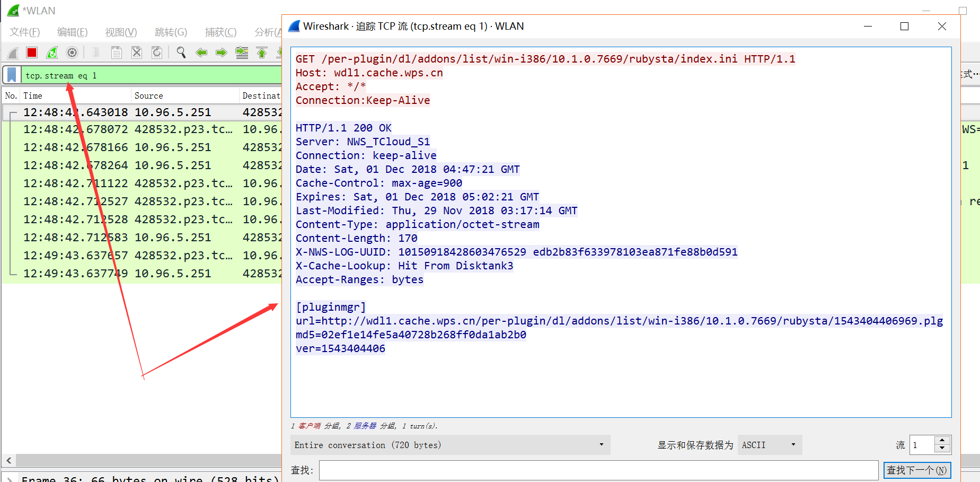Viewport: 980px width, 482px height.
Task: Click the HTTP/1.1 200 OK response line
Action: (x=343, y=128)
